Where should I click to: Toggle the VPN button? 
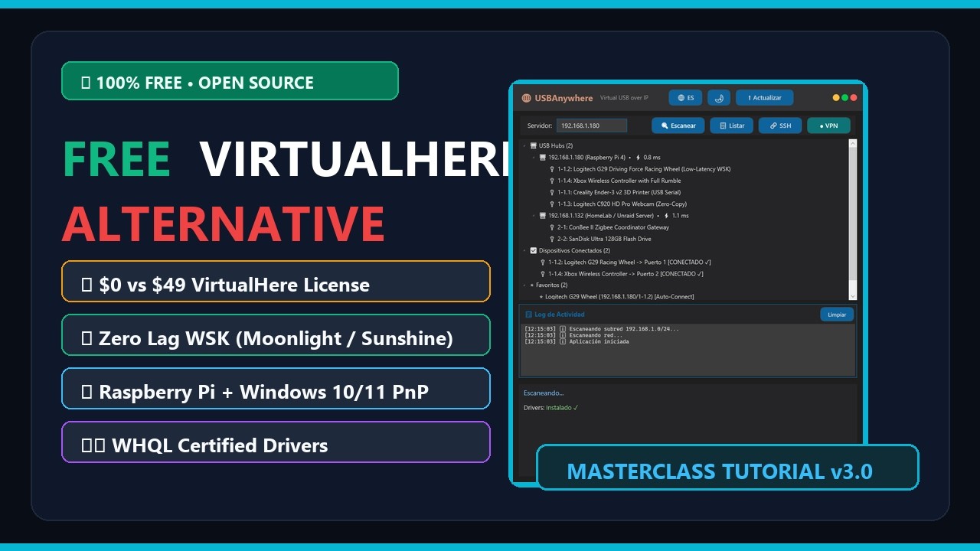pyautogui.click(x=828, y=126)
